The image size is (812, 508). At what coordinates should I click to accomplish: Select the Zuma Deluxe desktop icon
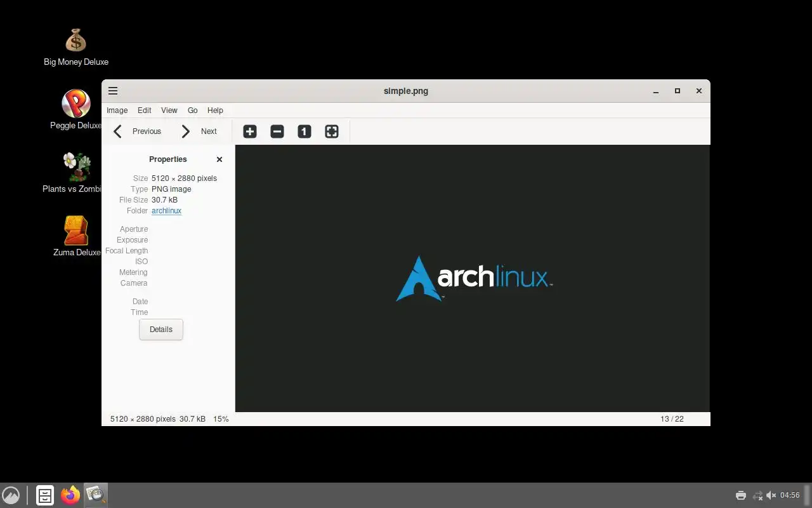(76, 236)
